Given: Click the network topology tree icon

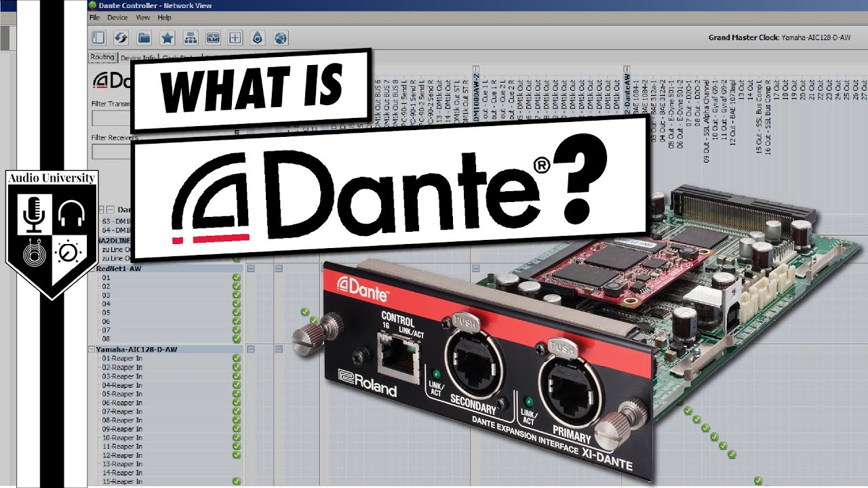Looking at the screenshot, I should (x=191, y=38).
